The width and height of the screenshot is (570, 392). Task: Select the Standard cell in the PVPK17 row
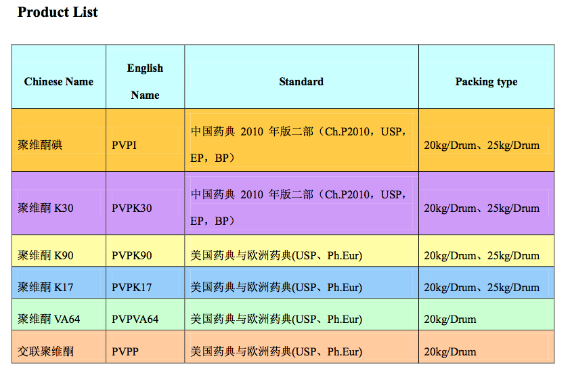[x=302, y=282]
